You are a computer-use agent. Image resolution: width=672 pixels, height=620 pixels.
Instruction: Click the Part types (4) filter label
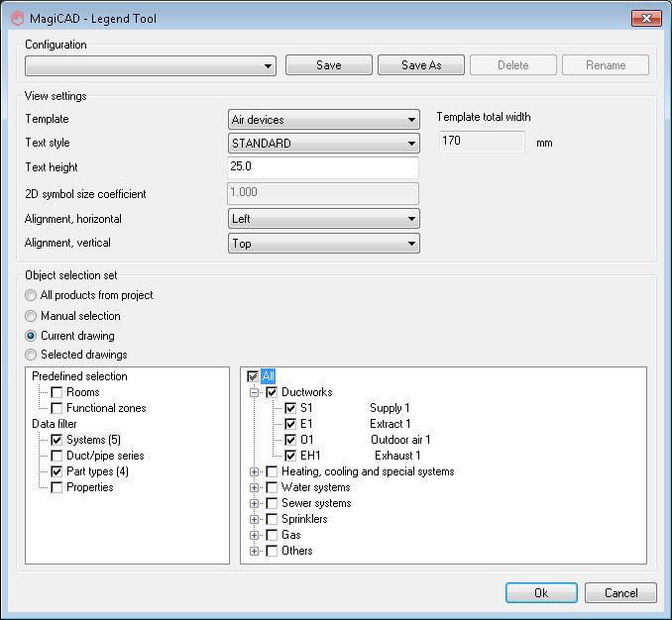point(97,471)
